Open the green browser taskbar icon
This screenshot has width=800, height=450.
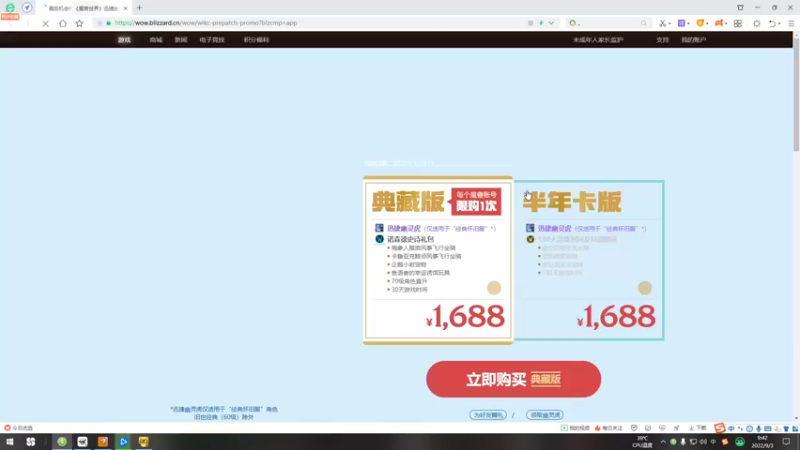[62, 442]
